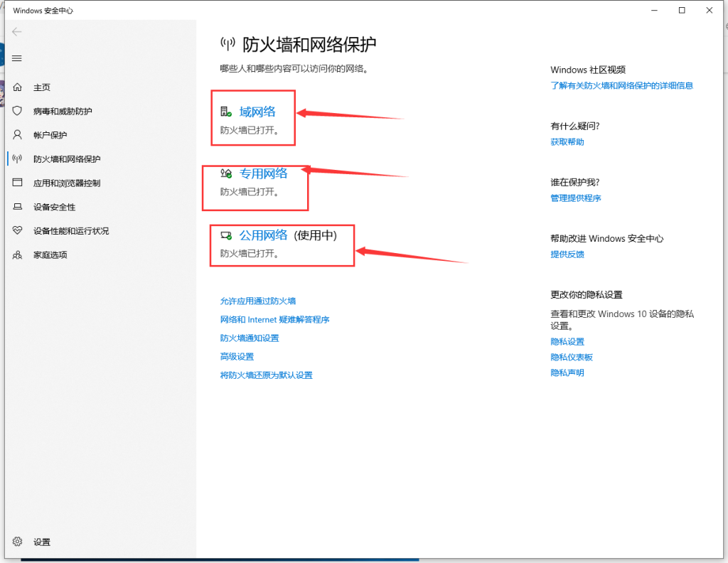728x563 pixels.
Task: Open 域网络 firewall settings
Action: pos(256,111)
